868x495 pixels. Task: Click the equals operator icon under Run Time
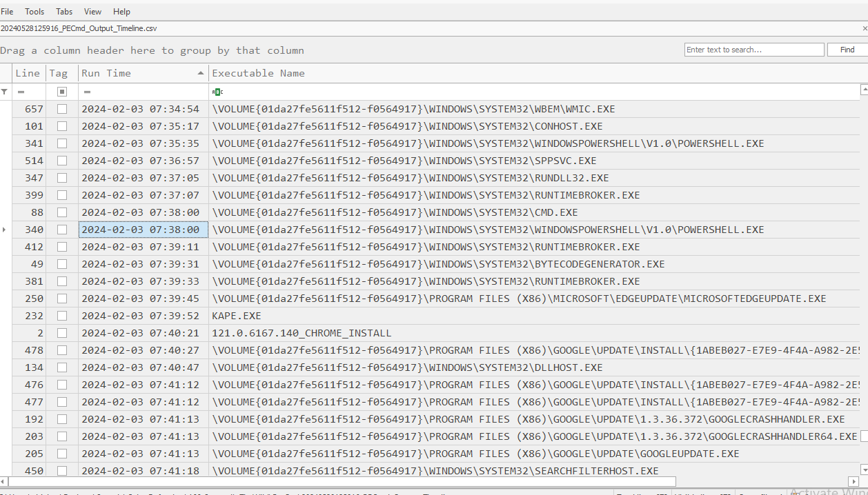coord(87,92)
